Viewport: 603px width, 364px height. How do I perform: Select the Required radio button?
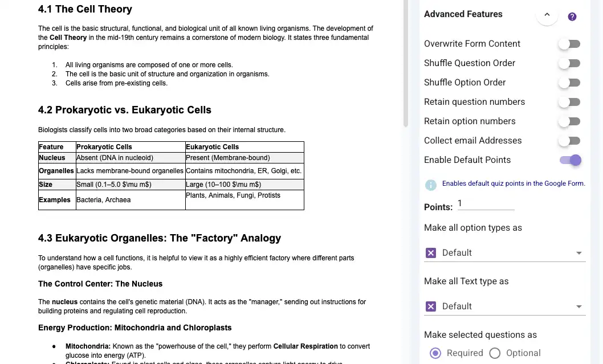click(x=435, y=353)
